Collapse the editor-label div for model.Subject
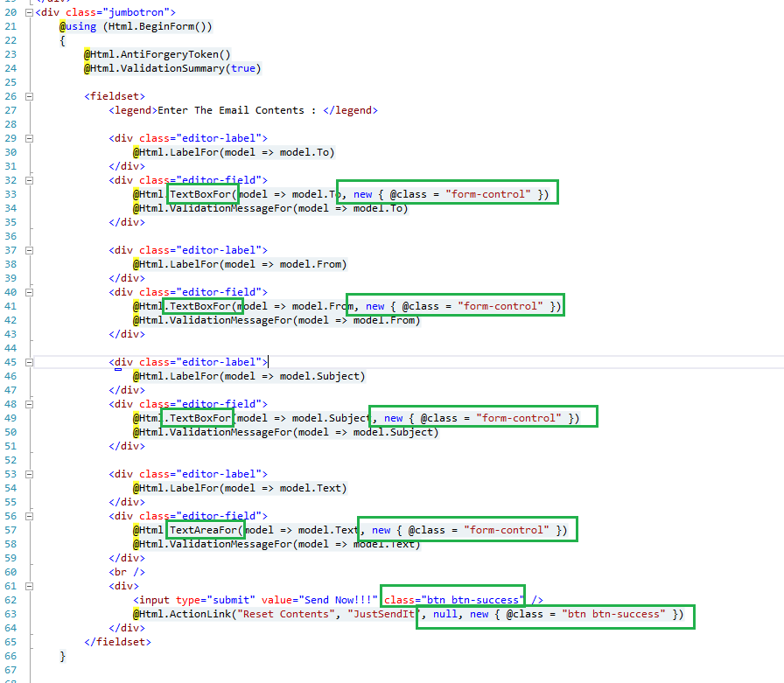 [29, 362]
